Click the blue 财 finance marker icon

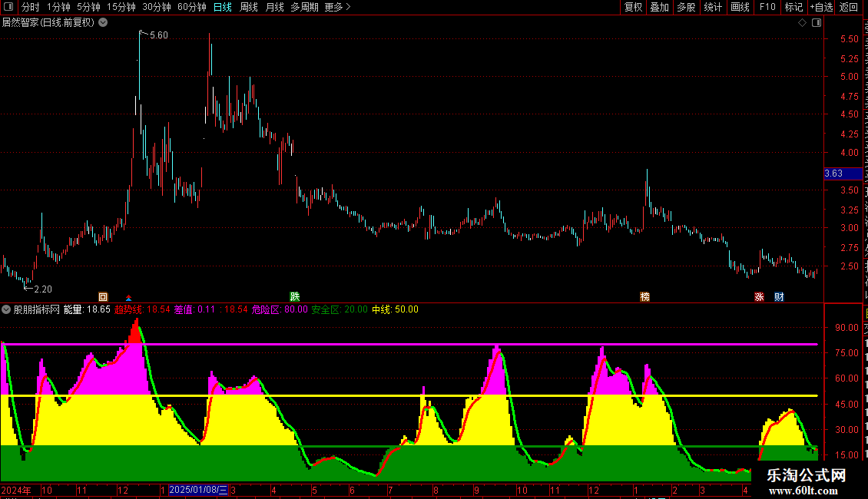(779, 297)
